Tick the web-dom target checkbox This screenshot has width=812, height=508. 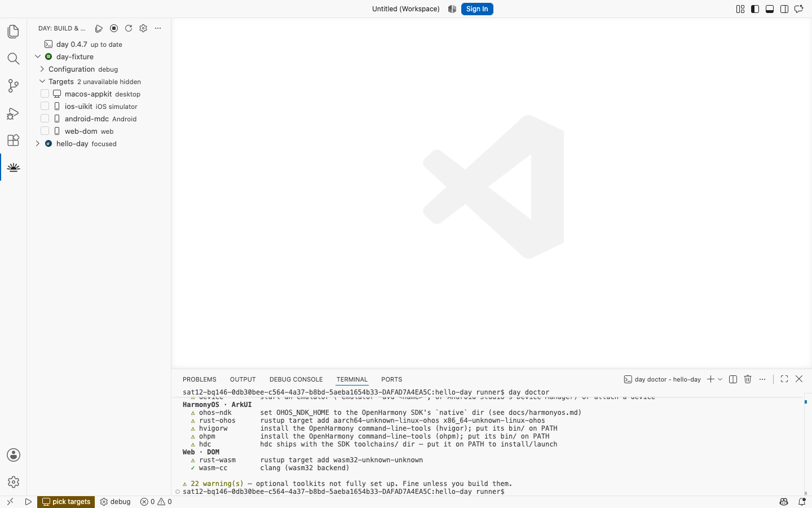45,131
